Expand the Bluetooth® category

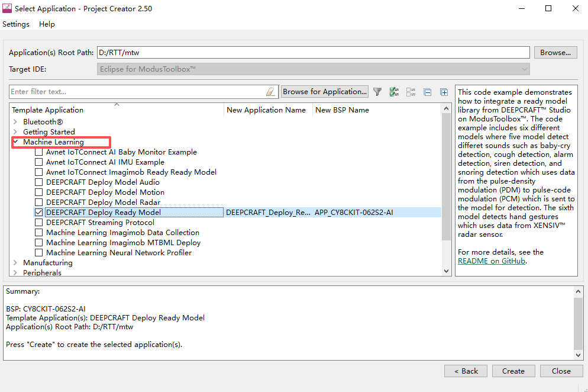[x=15, y=121]
